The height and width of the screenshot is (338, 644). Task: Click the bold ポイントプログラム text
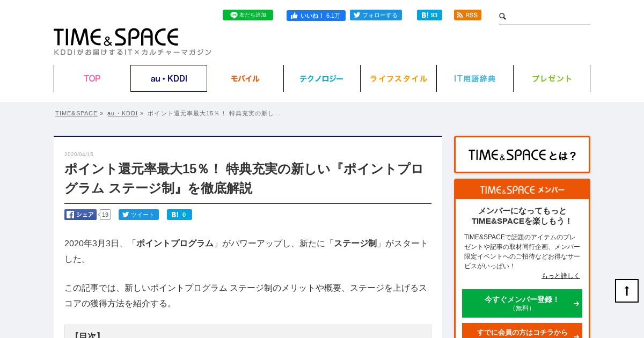pyautogui.click(x=175, y=243)
